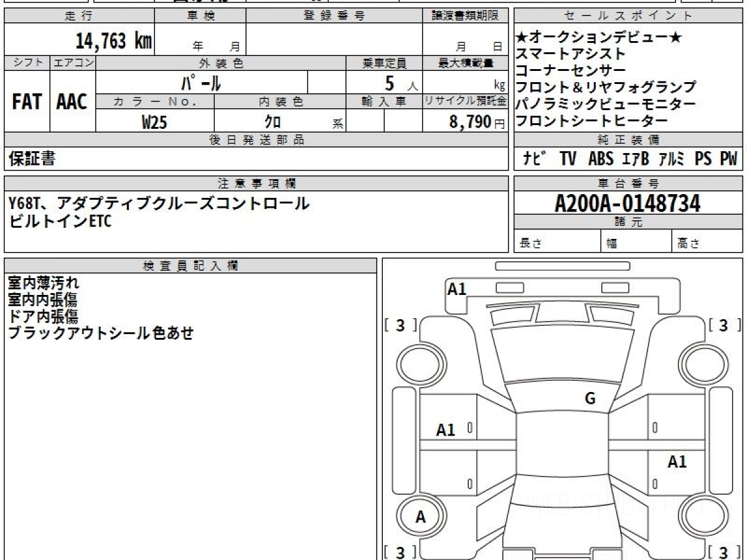Screen dimensions: 747x560
Task: Select the セールスポイント header
Action: pos(628,16)
